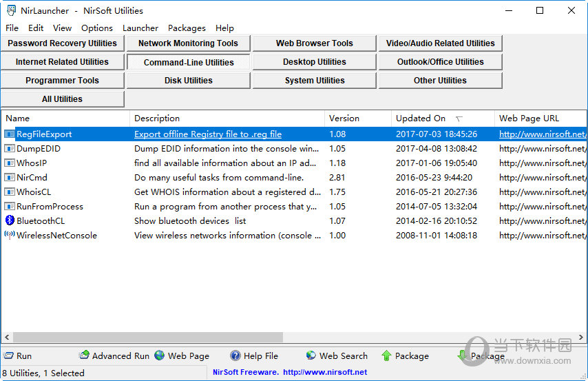The width and height of the screenshot is (588, 381).
Task: Switch to Other Utilities group
Action: pos(440,81)
